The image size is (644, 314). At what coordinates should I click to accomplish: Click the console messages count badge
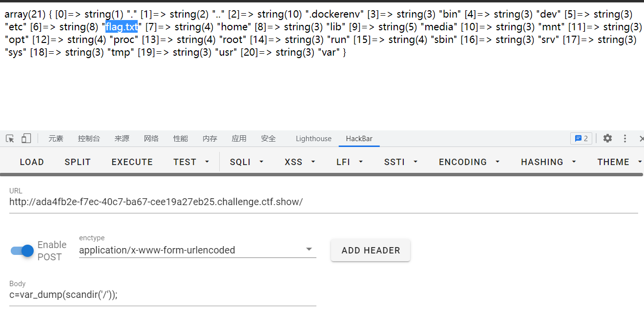click(x=581, y=139)
